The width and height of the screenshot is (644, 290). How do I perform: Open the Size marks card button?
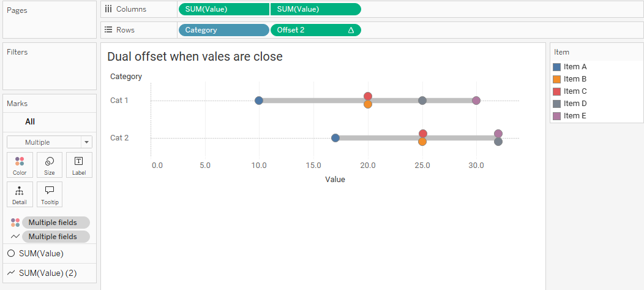point(50,165)
